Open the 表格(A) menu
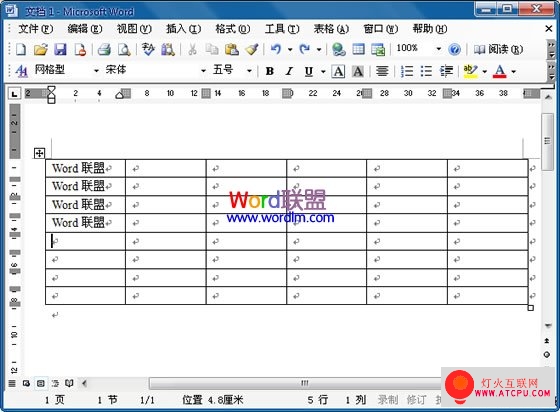Screen dimensions: 560x412 click(x=331, y=29)
